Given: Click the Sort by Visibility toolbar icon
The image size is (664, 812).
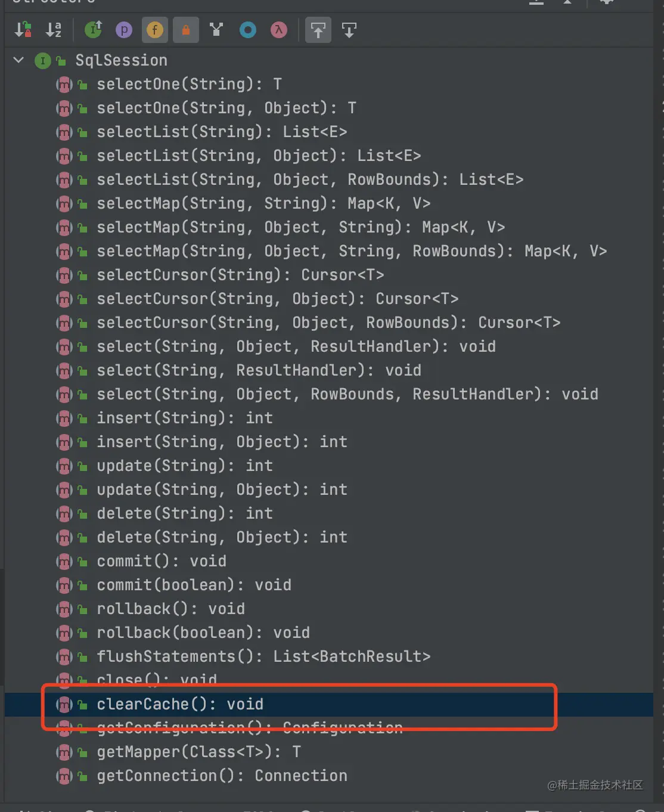Looking at the screenshot, I should [23, 29].
